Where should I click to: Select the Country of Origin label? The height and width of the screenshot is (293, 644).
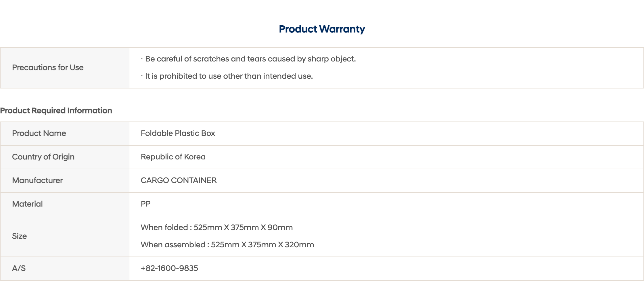click(43, 157)
